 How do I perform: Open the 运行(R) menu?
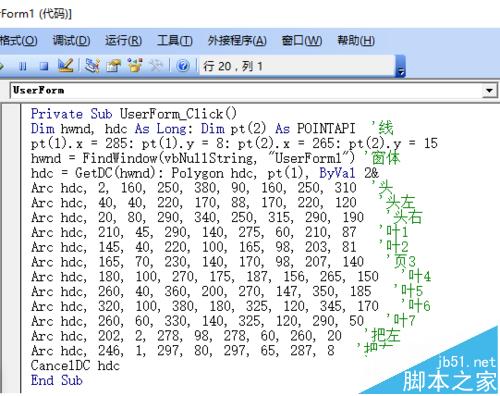[x=123, y=41]
